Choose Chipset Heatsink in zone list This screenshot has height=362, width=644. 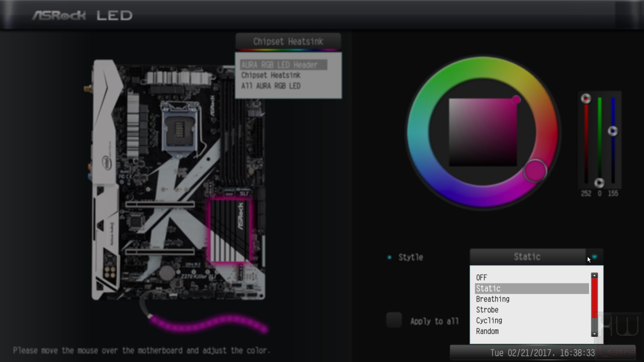(271, 75)
